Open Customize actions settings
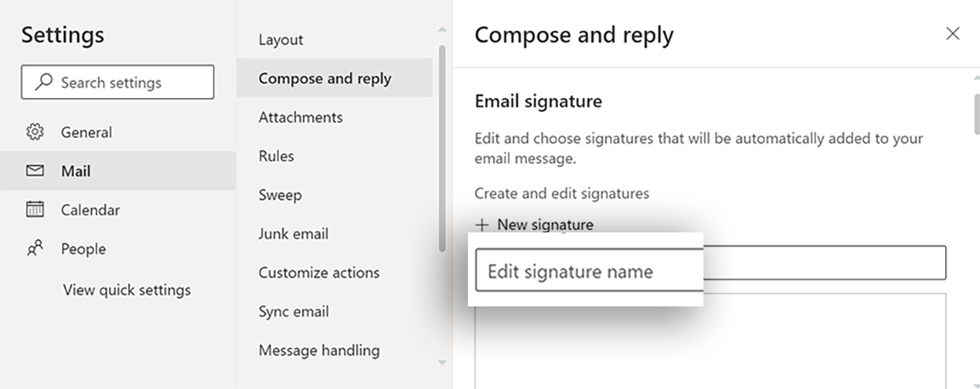 coord(319,272)
